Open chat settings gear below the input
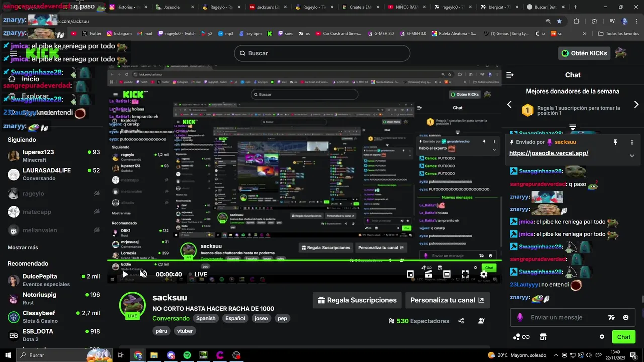The height and width of the screenshot is (362, 644). [x=602, y=337]
